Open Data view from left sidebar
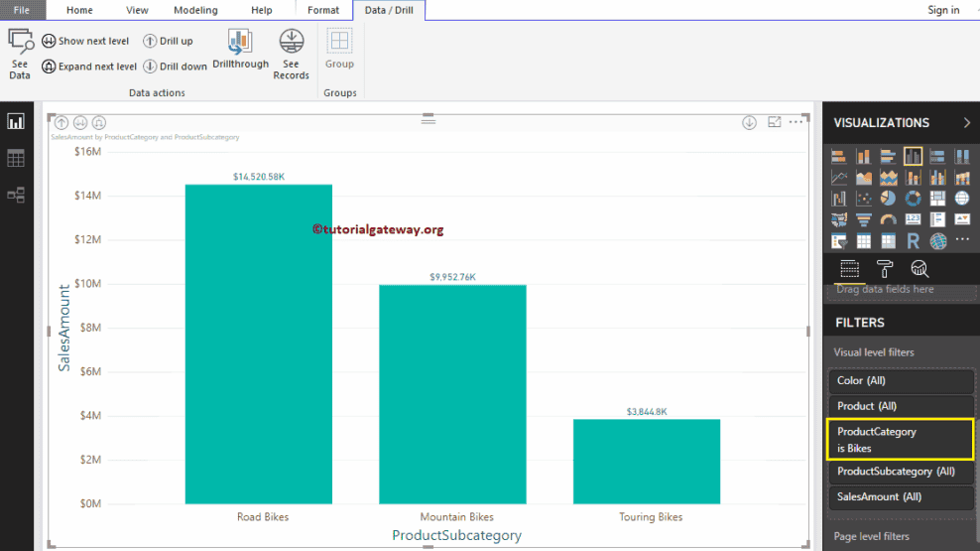The height and width of the screenshot is (551, 980). point(16,158)
